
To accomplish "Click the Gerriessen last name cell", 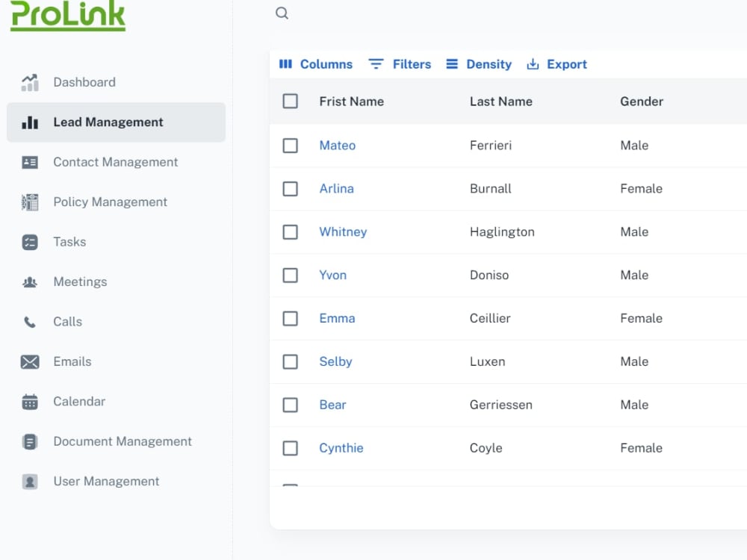I will (x=500, y=405).
